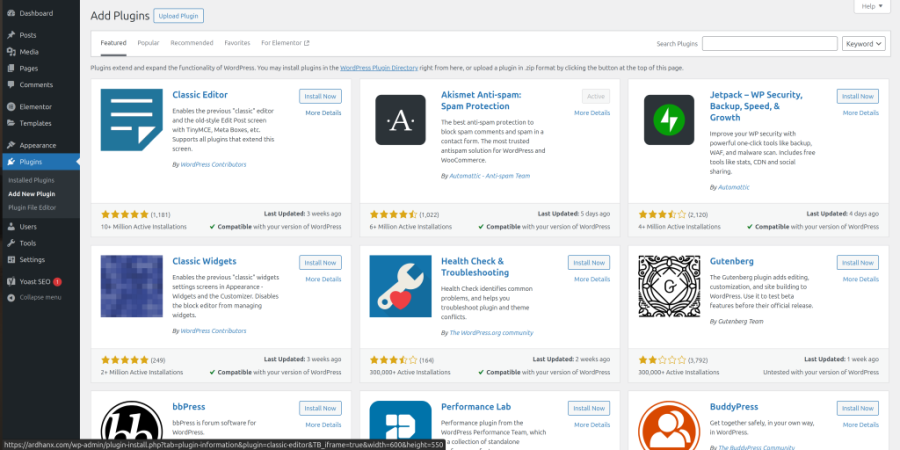Click The WordPress.org community author link
The image size is (900, 450).
(491, 332)
